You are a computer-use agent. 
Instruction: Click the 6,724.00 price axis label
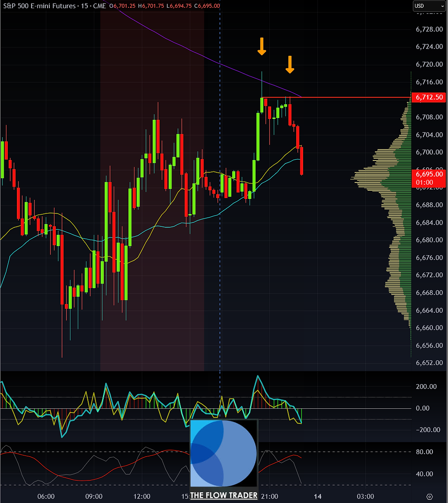(429, 47)
